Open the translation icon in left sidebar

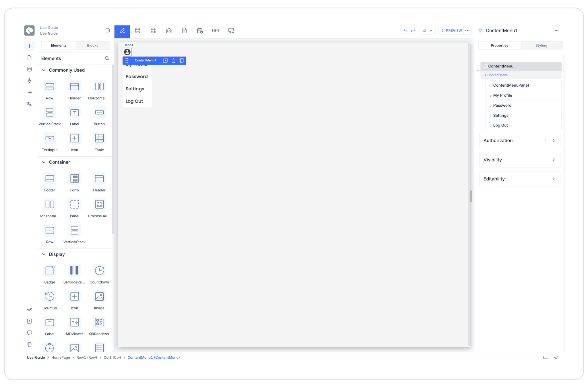click(29, 104)
